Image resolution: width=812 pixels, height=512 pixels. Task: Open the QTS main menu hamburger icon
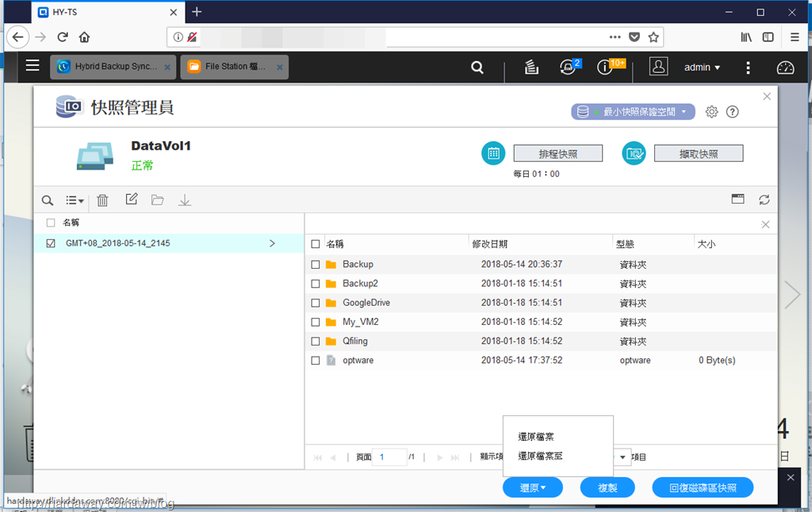(33, 65)
